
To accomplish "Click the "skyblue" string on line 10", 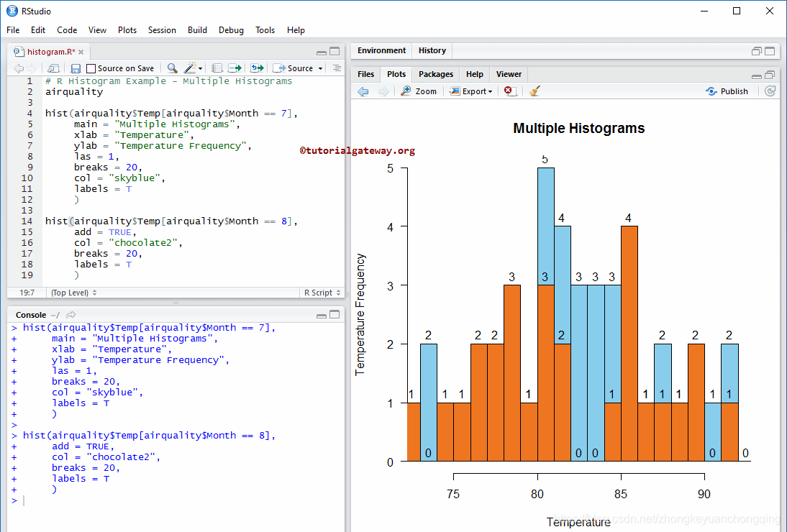I will (135, 178).
